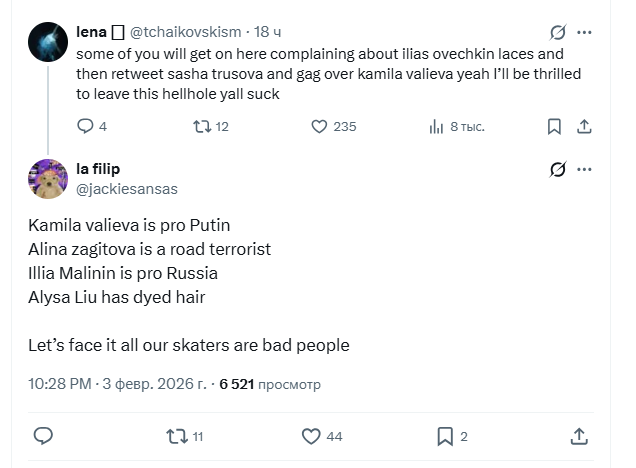Like la filip's tweet with 44 likes

pos(311,436)
